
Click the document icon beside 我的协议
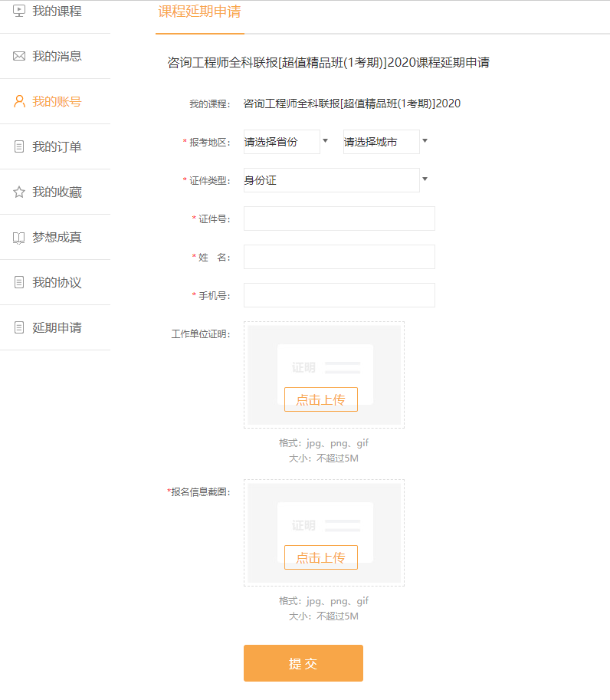click(x=19, y=283)
